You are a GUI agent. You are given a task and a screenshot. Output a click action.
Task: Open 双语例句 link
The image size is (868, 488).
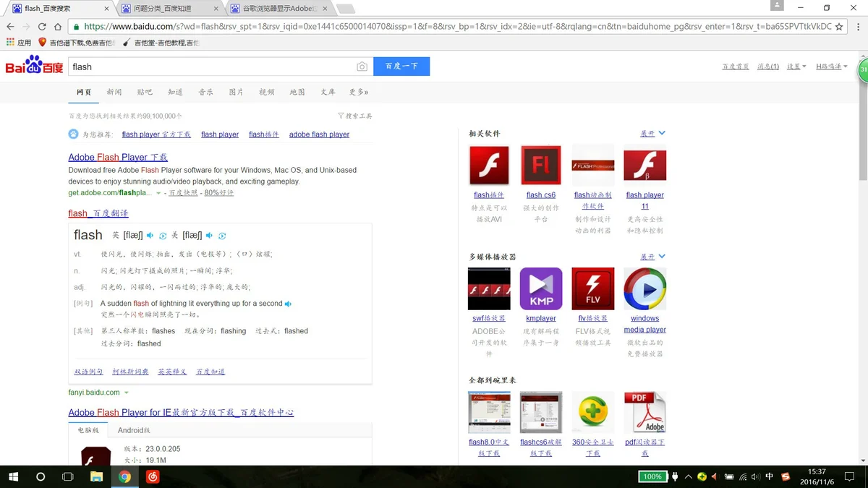click(x=88, y=372)
